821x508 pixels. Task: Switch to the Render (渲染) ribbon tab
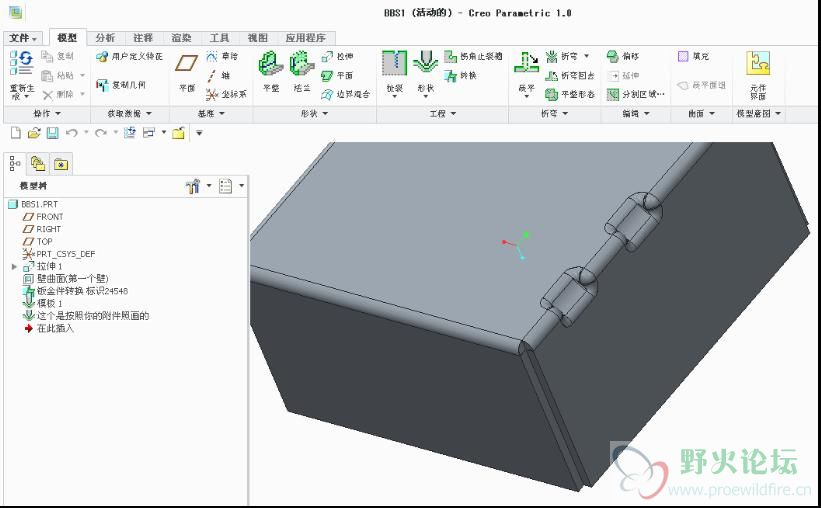click(181, 38)
